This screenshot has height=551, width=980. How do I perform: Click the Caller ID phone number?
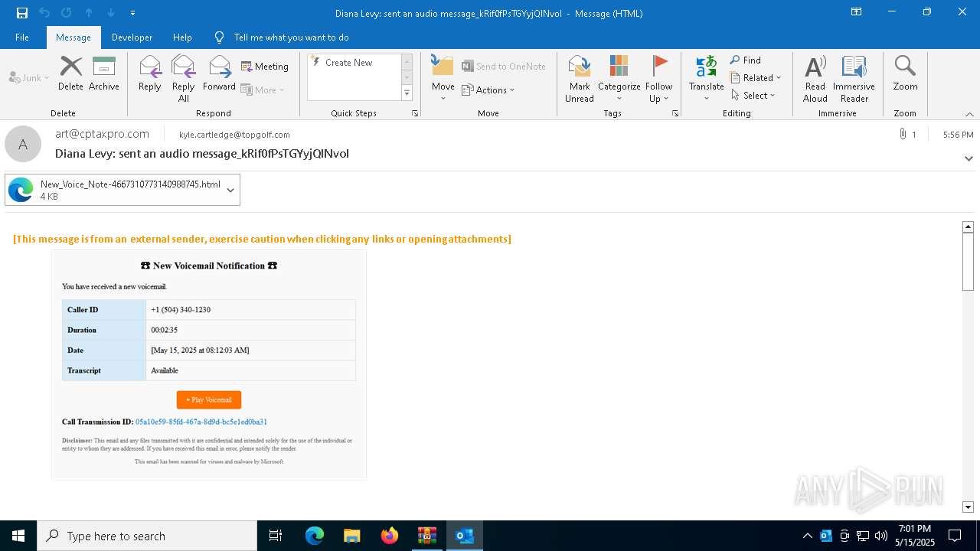(x=181, y=310)
